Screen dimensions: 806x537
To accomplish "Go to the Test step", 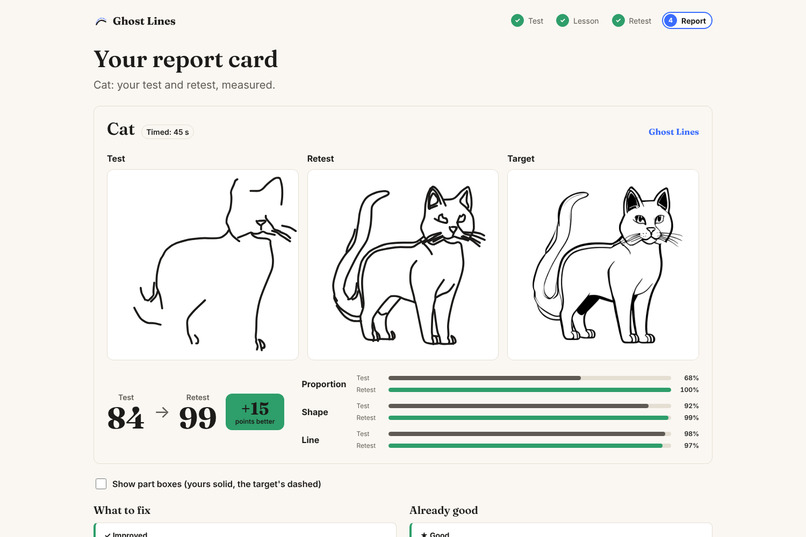I will (x=527, y=21).
